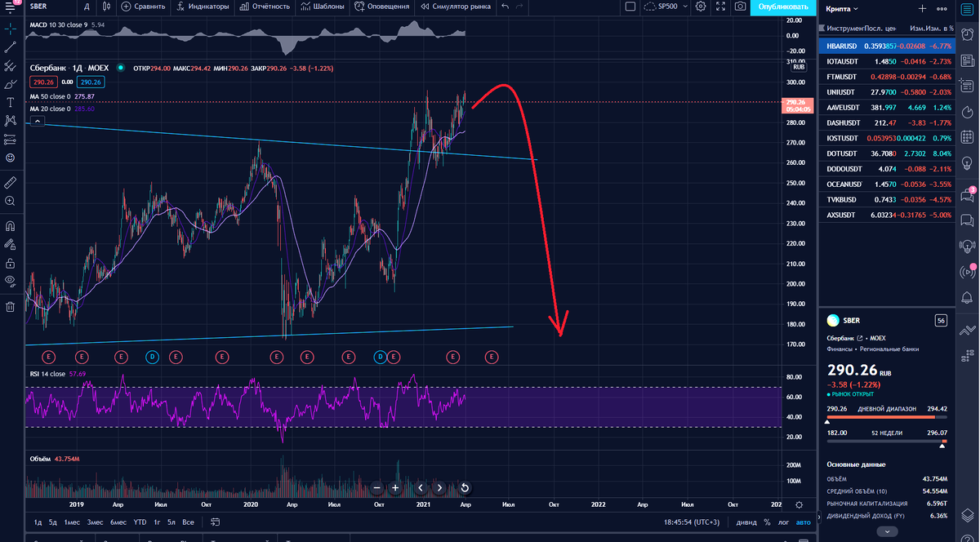This screenshot has height=542, width=980.
Task: Open the Д timeframe interval selector
Action: point(87,7)
